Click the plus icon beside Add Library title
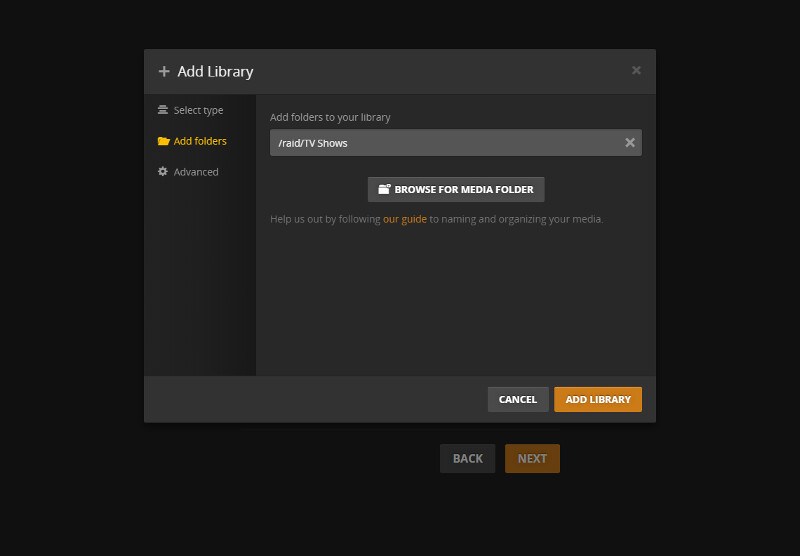Screen dimensions: 800x556 click(x=164, y=71)
